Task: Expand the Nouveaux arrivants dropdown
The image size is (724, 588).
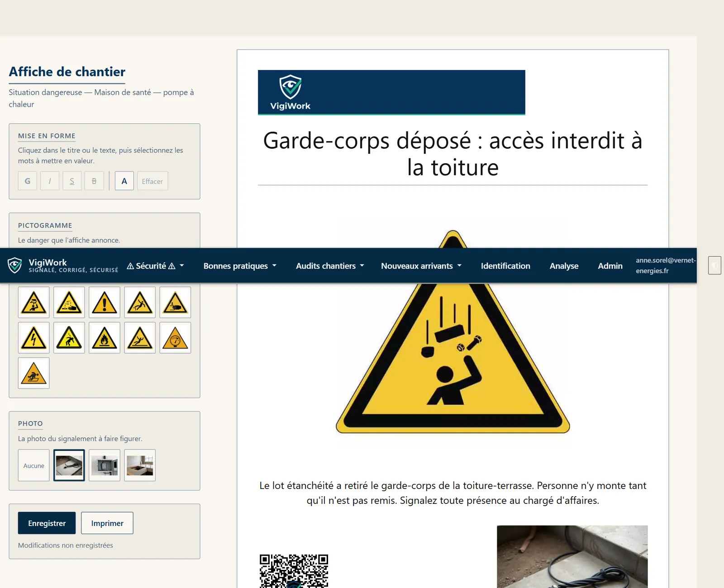Action: [x=421, y=266]
